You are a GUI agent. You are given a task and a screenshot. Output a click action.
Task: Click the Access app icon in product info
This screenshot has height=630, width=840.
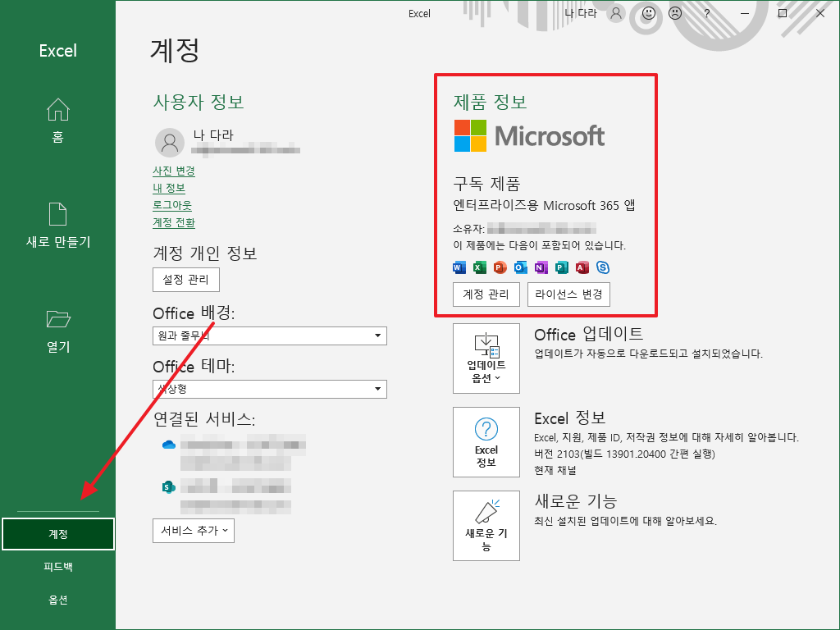point(582,267)
